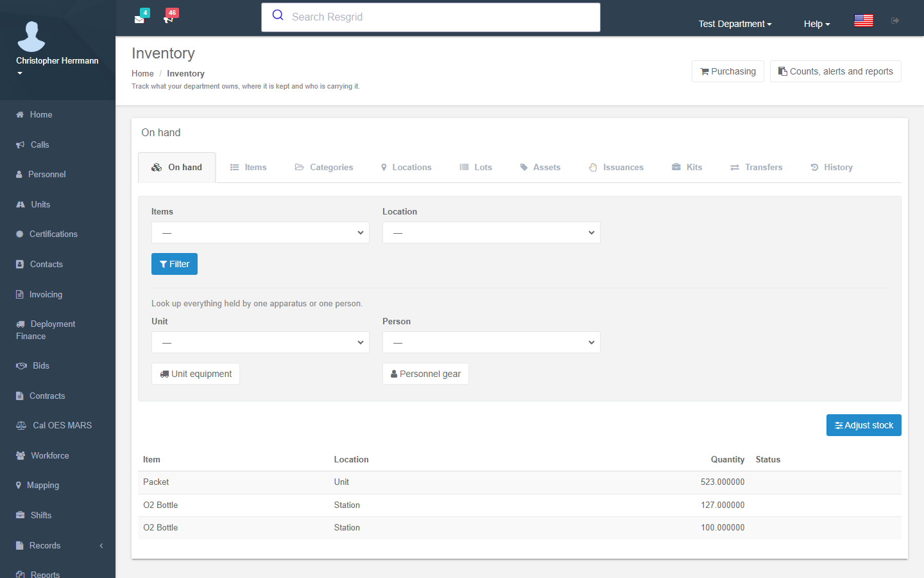Screen dimensions: 924x578
Task: Click the US flag language icon
Action: (864, 21)
